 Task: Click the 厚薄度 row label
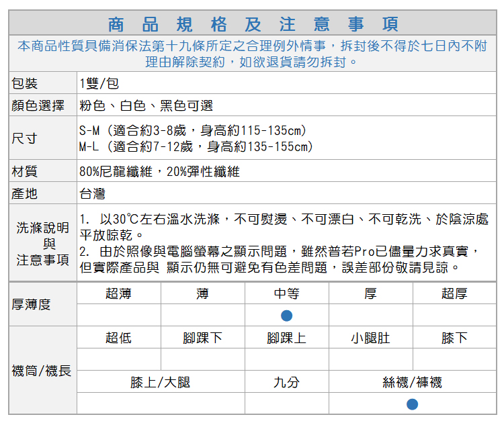[32, 304]
